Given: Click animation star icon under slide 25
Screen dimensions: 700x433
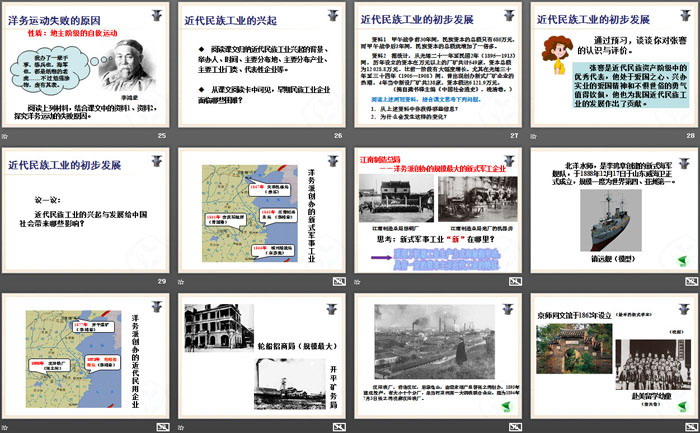Looking at the screenshot, I should [5, 136].
